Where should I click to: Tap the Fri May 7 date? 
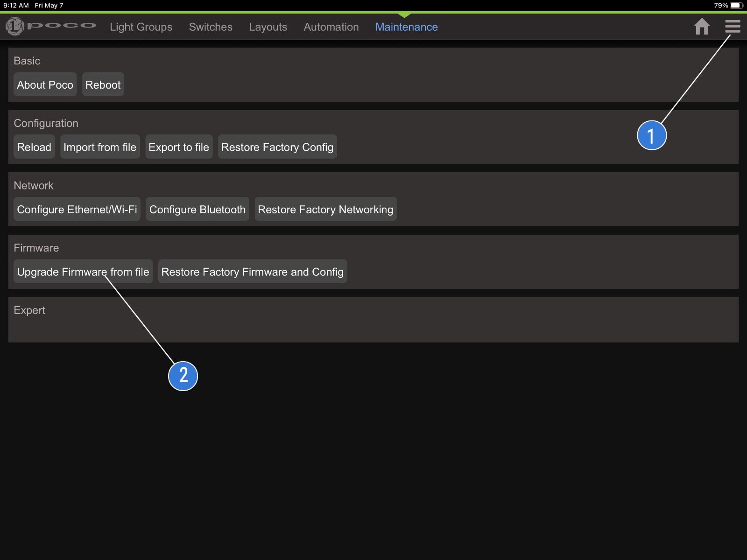tap(49, 6)
